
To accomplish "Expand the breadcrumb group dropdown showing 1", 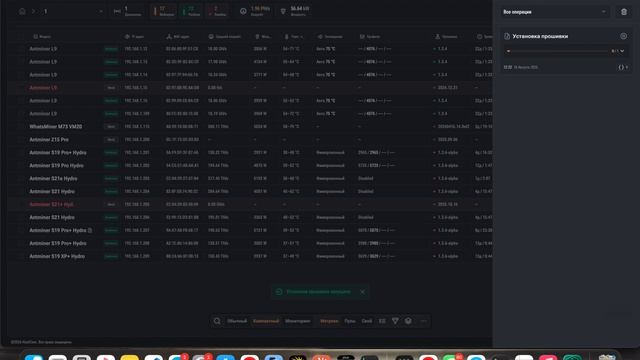I will point(72,11).
